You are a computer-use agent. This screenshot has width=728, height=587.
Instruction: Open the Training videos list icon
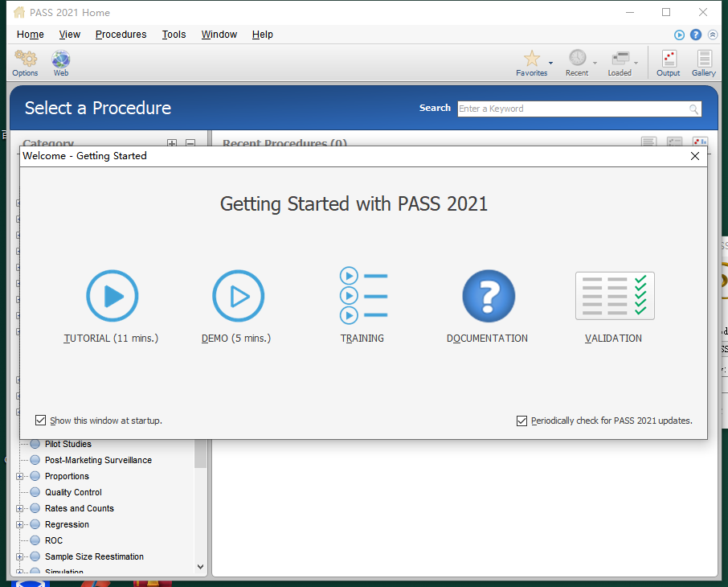[363, 296]
